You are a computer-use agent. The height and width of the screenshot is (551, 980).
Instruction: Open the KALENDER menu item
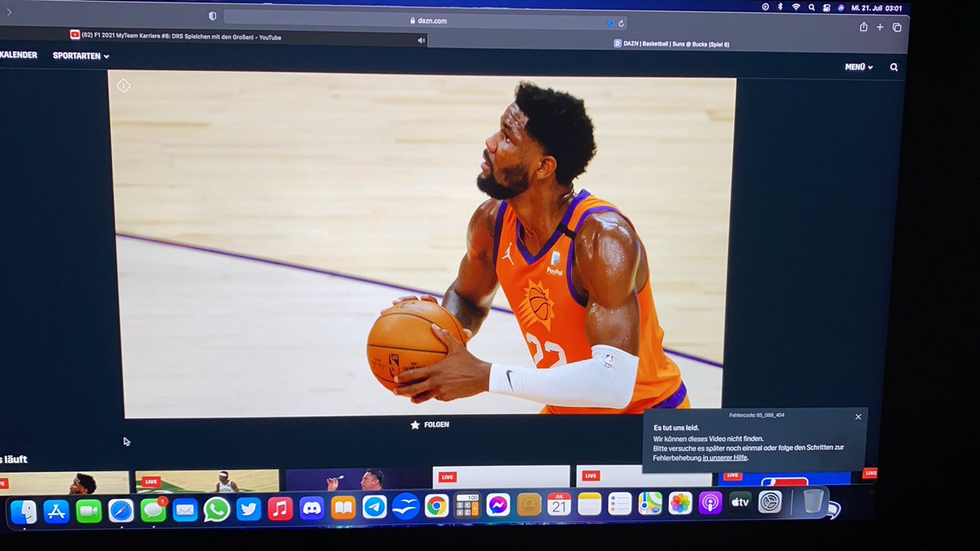(x=18, y=55)
